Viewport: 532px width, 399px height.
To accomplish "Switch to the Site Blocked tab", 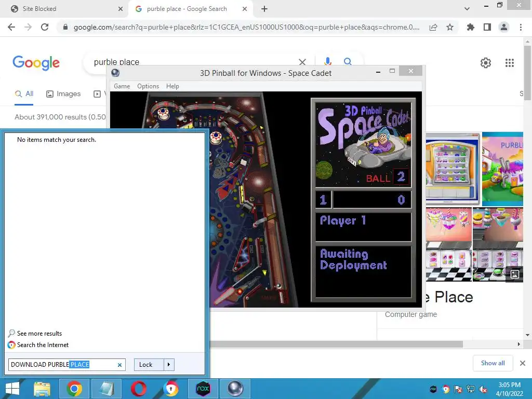I will [x=64, y=9].
